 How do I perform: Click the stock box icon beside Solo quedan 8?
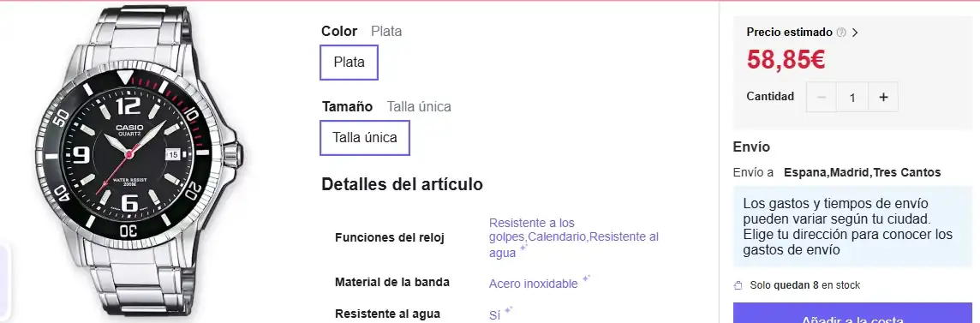point(738,285)
